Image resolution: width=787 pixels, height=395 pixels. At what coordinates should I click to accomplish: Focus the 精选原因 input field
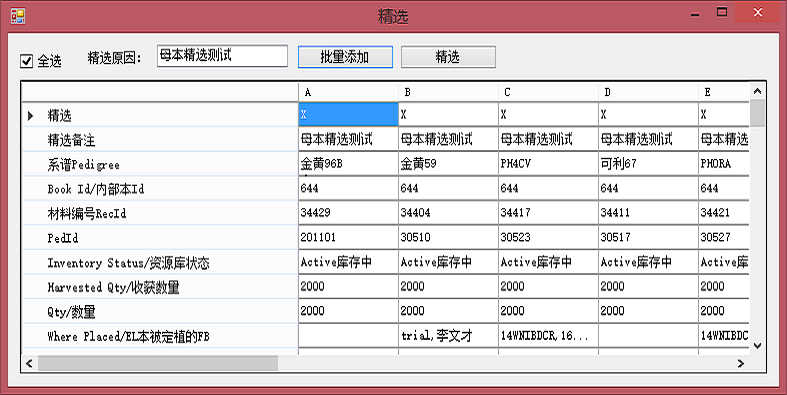pos(222,56)
